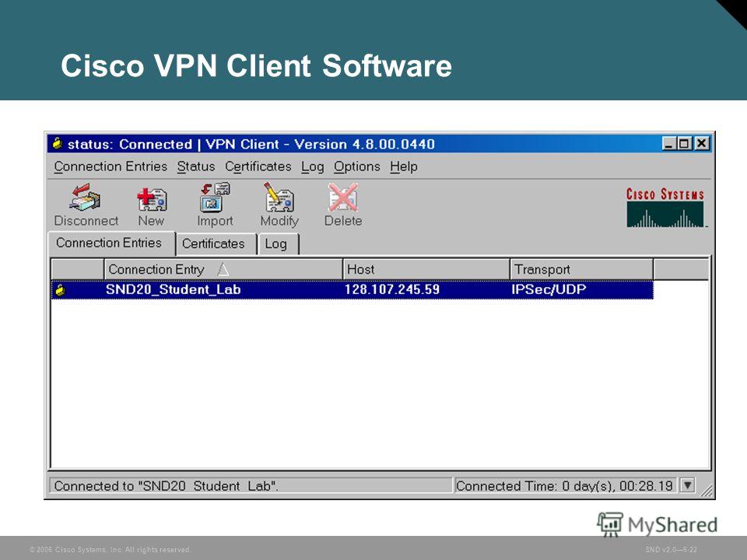Image resolution: width=747 pixels, height=560 pixels.
Task: Sort by the Host column header
Action: point(426,270)
